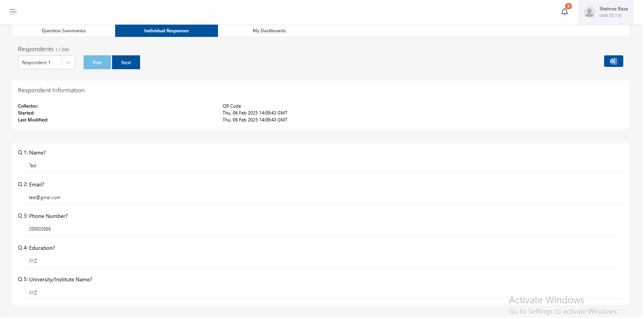644x319 pixels.
Task: Switch to the Question Summaries tab
Action: pyautogui.click(x=64, y=31)
